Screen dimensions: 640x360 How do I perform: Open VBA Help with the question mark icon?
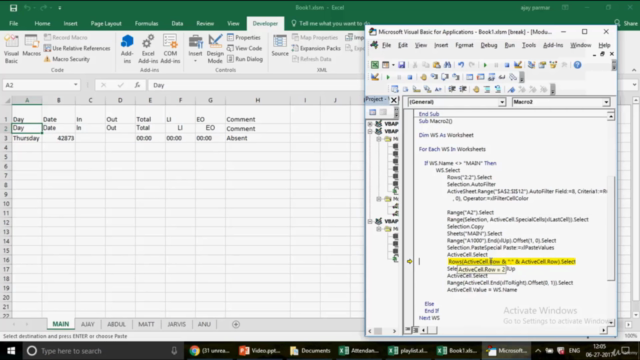coord(577,65)
